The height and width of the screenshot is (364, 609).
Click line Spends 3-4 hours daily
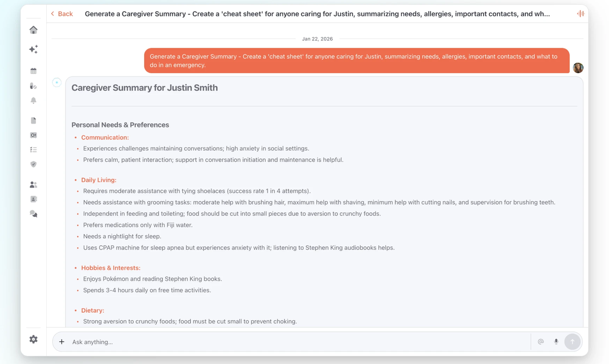[x=147, y=290]
